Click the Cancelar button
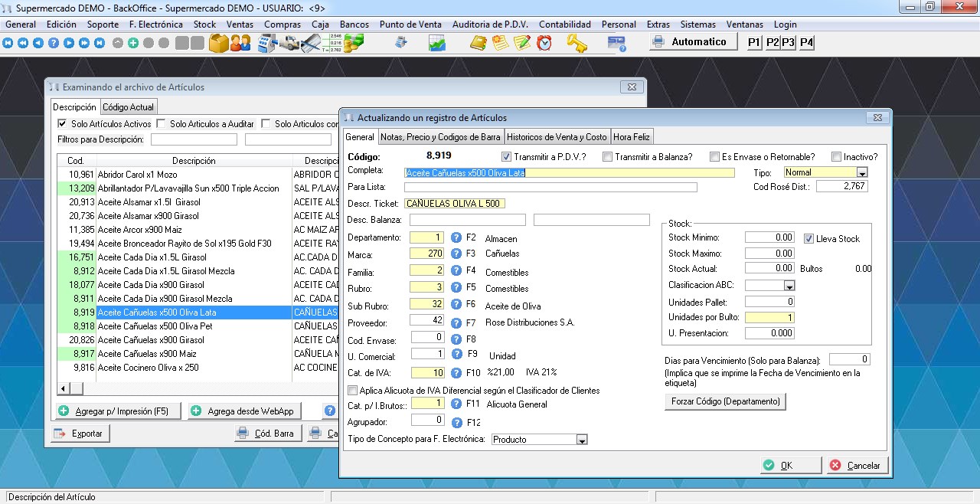Viewport: 980px width, 504px height. (856, 466)
